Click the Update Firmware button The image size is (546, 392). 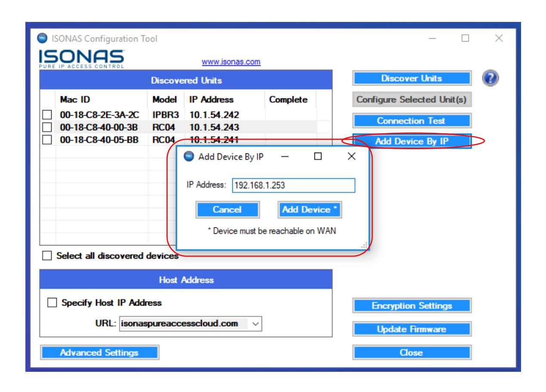pyautogui.click(x=412, y=330)
